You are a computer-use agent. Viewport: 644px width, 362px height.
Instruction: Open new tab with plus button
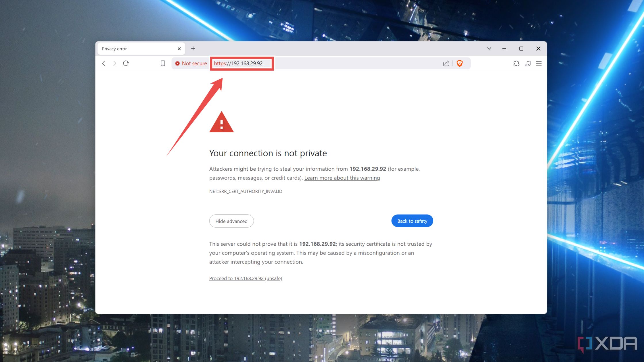pos(193,49)
